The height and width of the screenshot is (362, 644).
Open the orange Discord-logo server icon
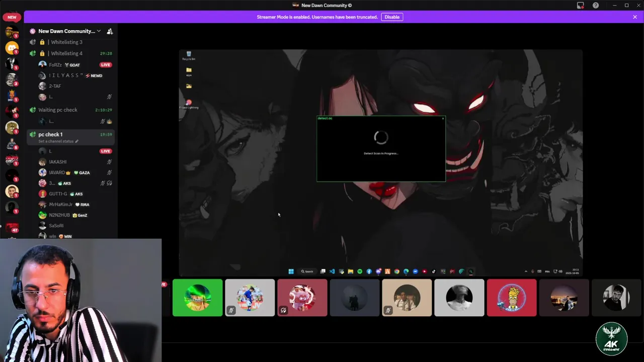12,48
